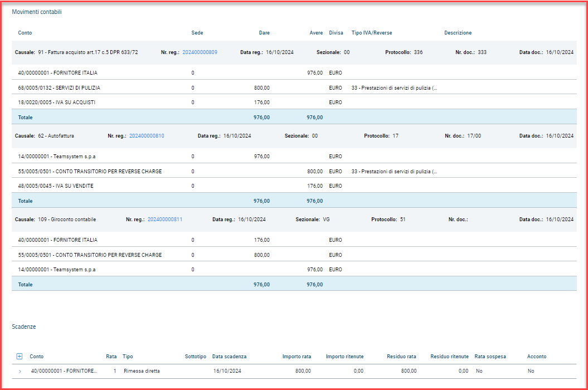Open registration link 202400000811
588x390 pixels.
tap(164, 220)
